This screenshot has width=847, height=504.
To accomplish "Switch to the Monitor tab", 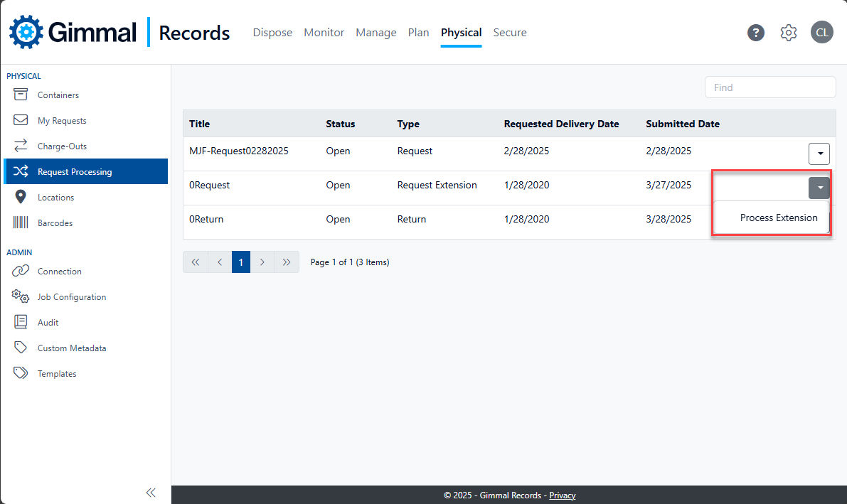I will [x=324, y=33].
